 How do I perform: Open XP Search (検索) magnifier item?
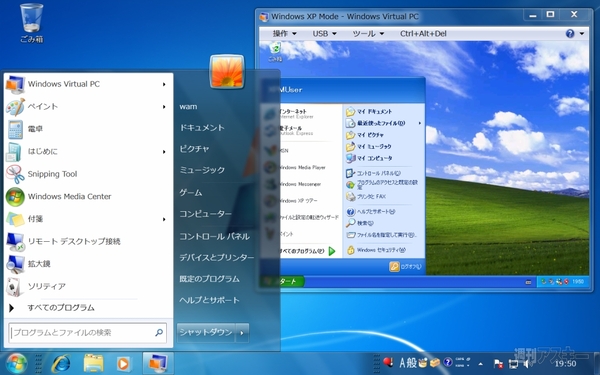(x=360, y=223)
